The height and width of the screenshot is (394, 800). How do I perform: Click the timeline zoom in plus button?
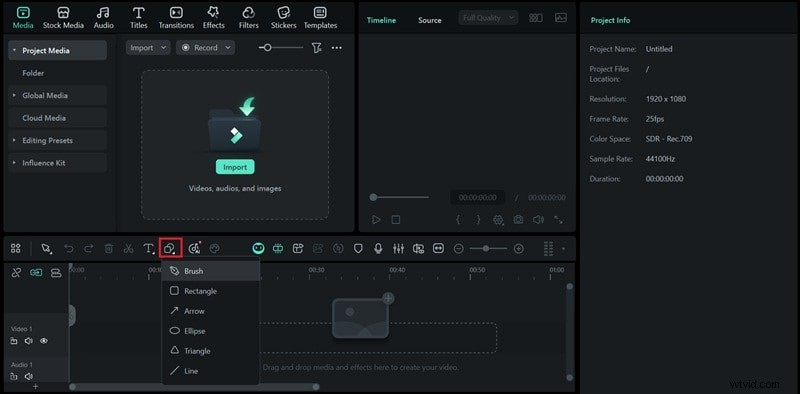click(x=519, y=249)
